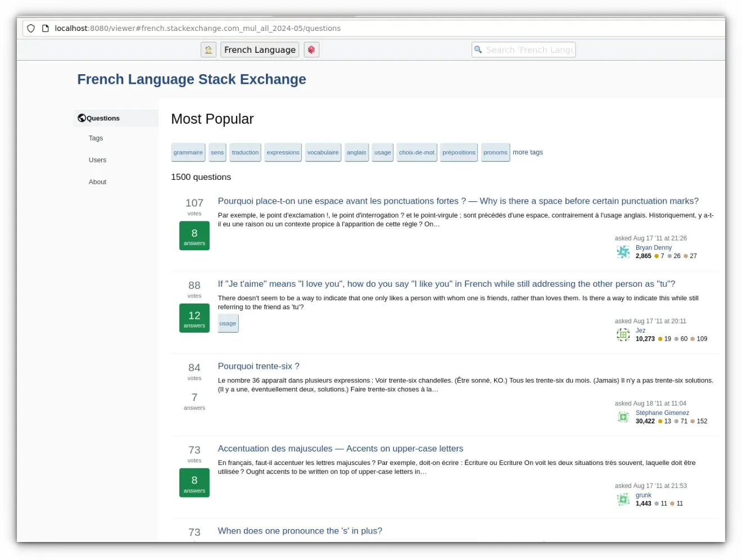Viewport: 742px width, 560px height.
Task: Filter by usage tag in top row
Action: point(383,152)
